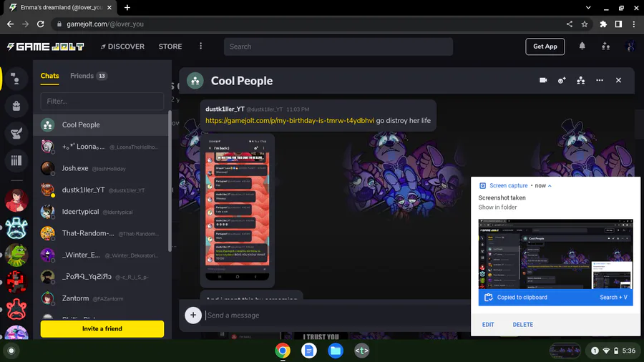Open the ChromeOS launcher button
This screenshot has width=644, height=362.
coord(11,351)
